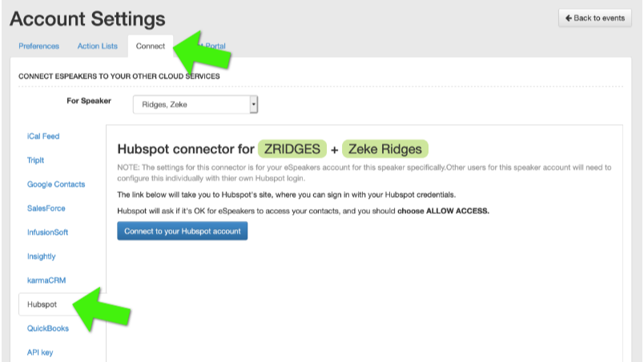Open QuickBooks connector settings
Viewport: 644px width, 362px height.
tap(48, 328)
